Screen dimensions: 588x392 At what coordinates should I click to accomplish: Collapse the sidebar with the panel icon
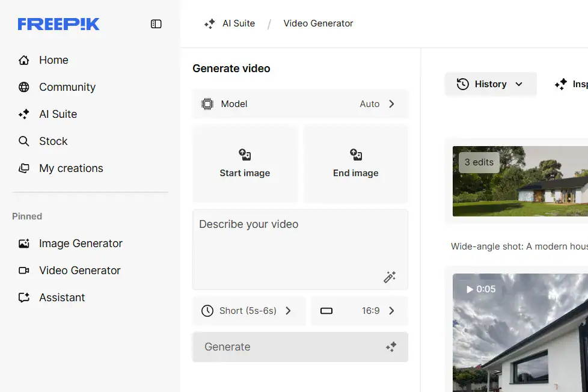pos(156,24)
